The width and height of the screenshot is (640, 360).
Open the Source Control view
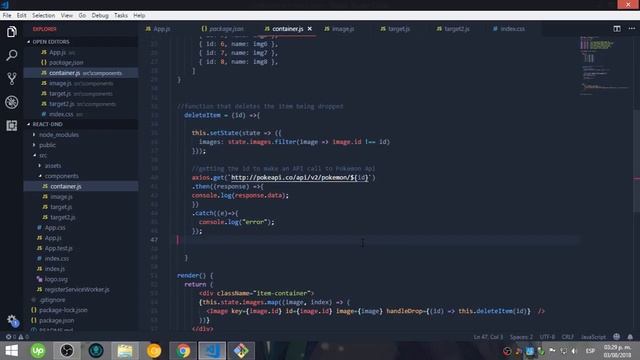11,78
